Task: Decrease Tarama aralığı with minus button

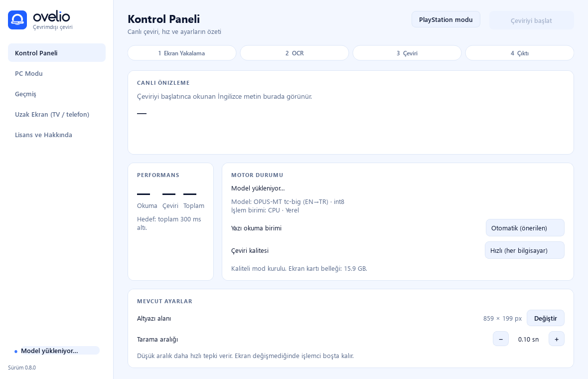Action: (501, 339)
